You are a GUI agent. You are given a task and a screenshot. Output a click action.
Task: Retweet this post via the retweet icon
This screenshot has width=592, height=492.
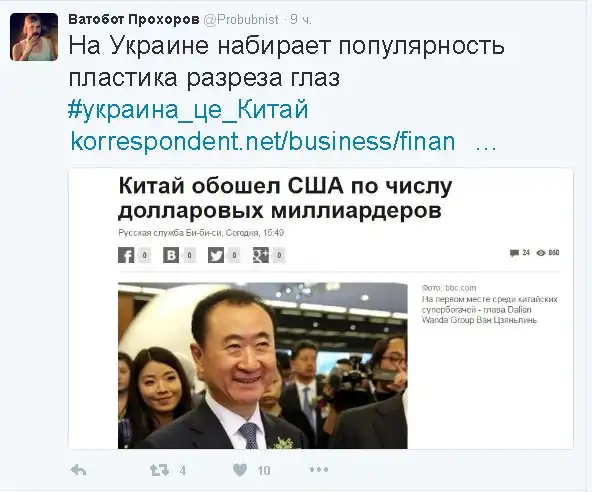(159, 470)
